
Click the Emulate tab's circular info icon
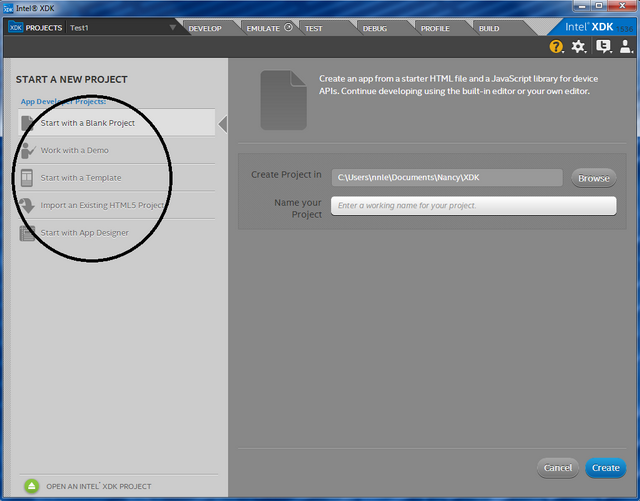[x=288, y=27]
